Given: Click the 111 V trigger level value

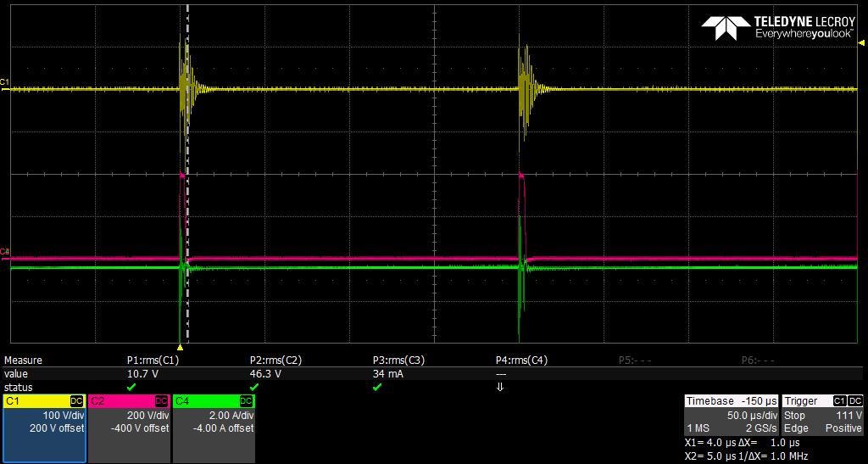Looking at the screenshot, I should 849,416.
